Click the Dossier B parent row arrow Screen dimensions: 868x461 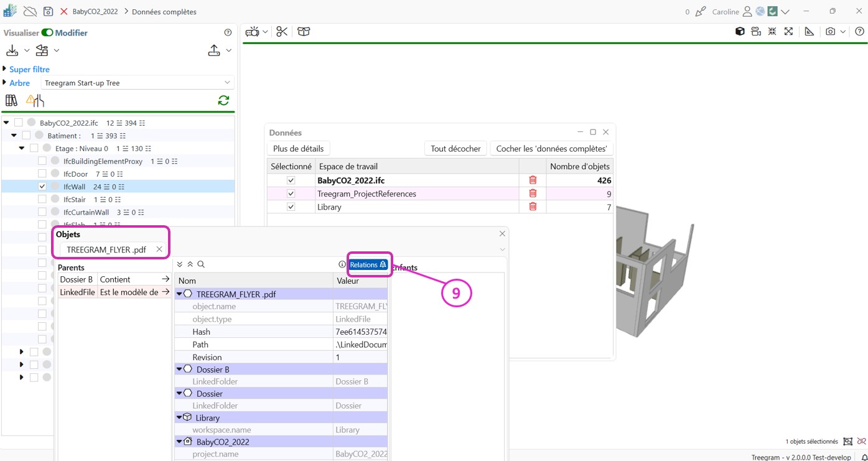165,279
